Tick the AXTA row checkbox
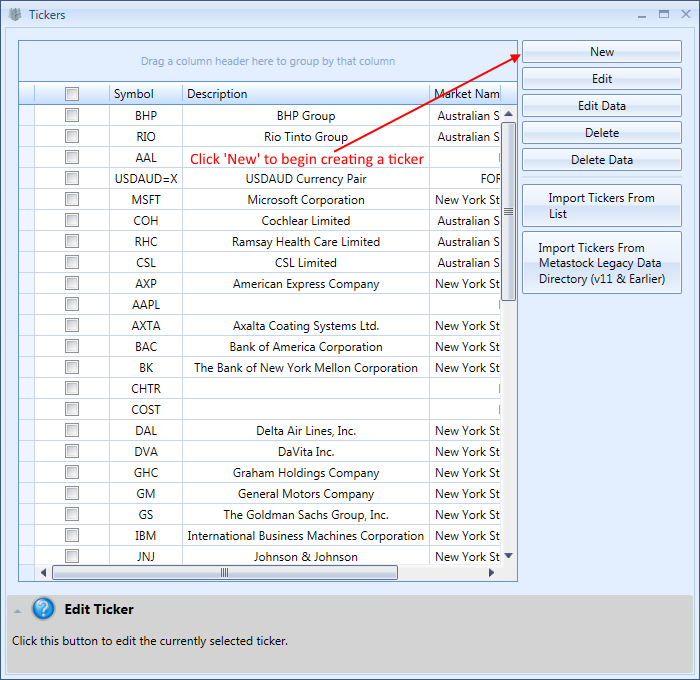 click(x=72, y=325)
